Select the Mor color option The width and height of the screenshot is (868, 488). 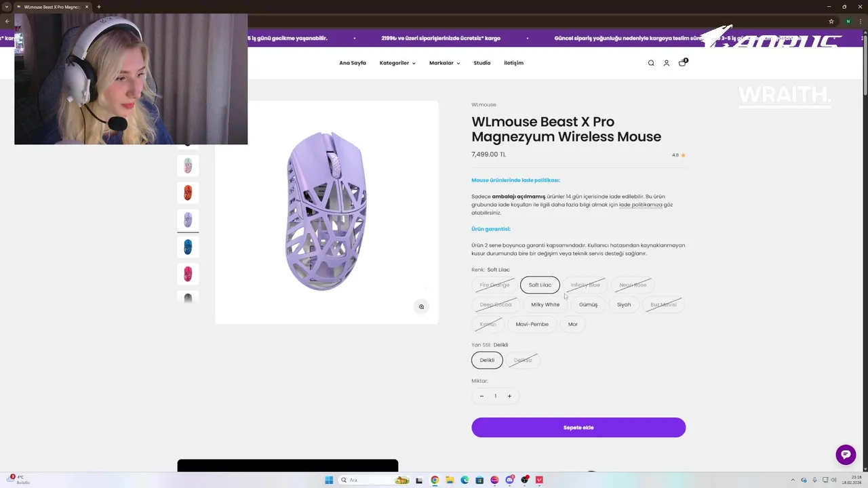click(x=573, y=325)
